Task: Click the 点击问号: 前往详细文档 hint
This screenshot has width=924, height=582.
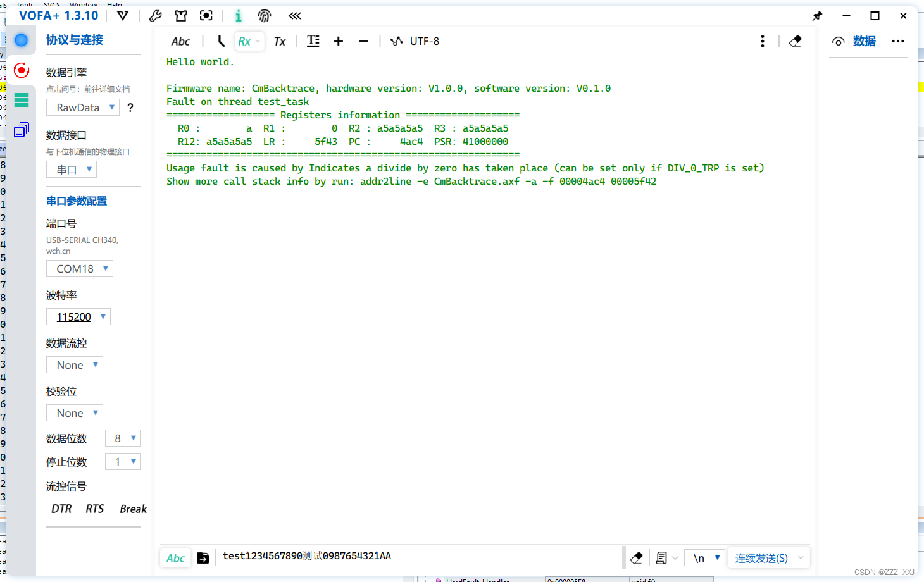Action: click(88, 89)
